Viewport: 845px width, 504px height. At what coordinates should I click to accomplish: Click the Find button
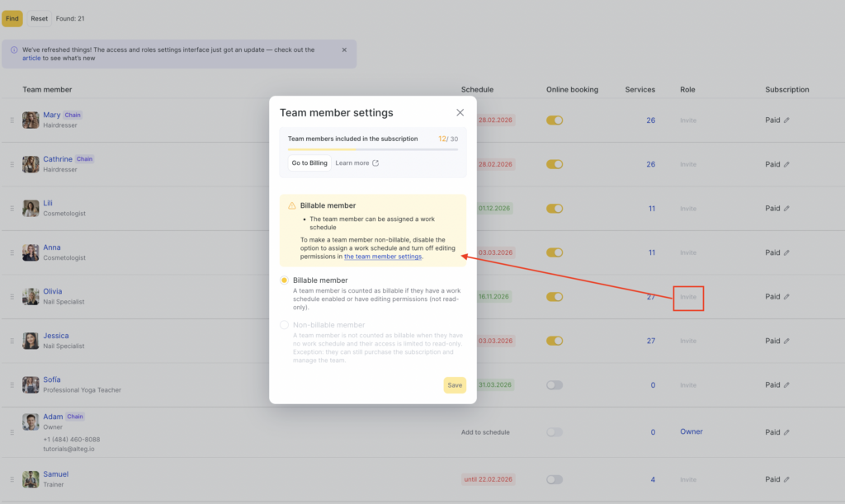(12, 18)
